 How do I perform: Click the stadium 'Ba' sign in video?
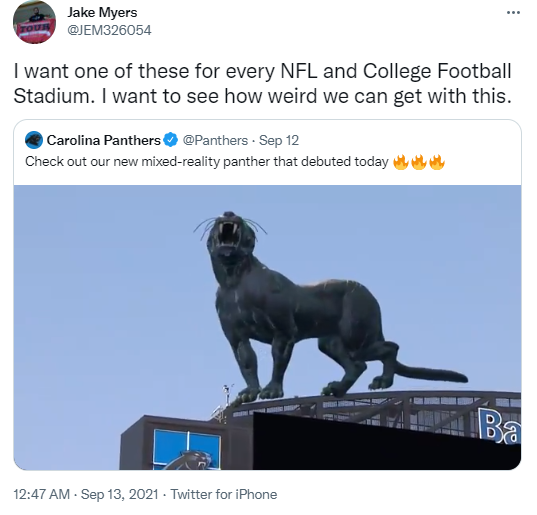tap(499, 425)
